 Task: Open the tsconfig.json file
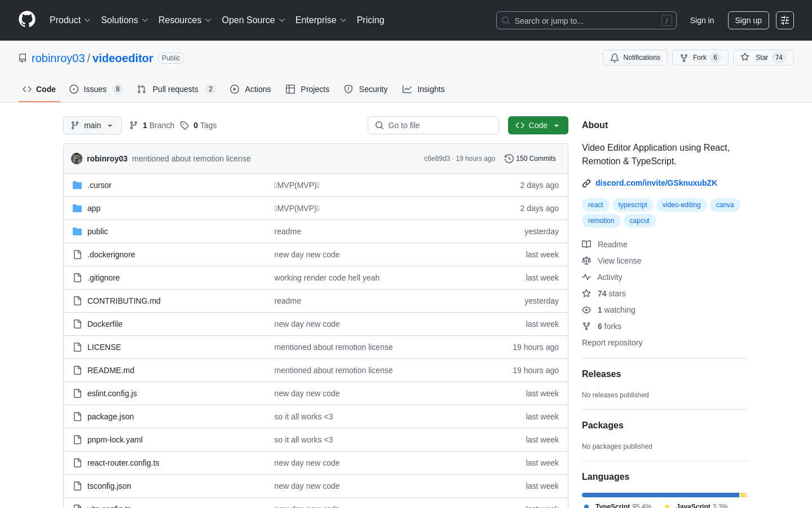[x=109, y=486]
